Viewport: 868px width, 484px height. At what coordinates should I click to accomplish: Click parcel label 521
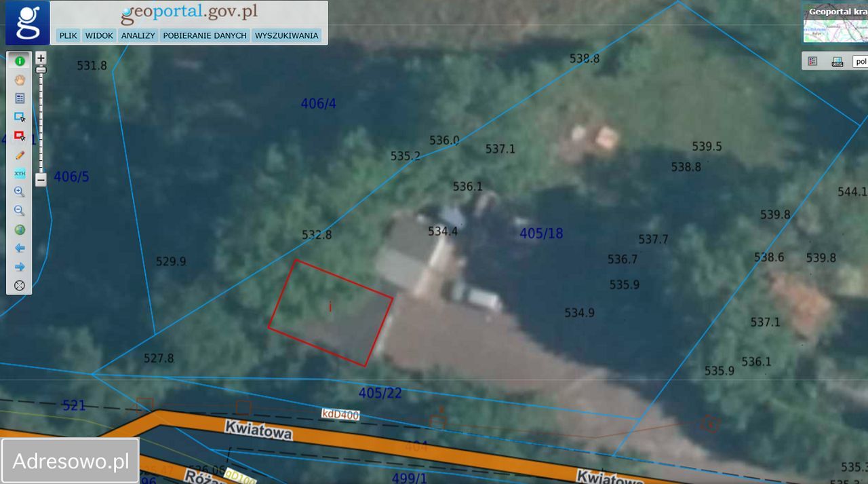point(74,405)
